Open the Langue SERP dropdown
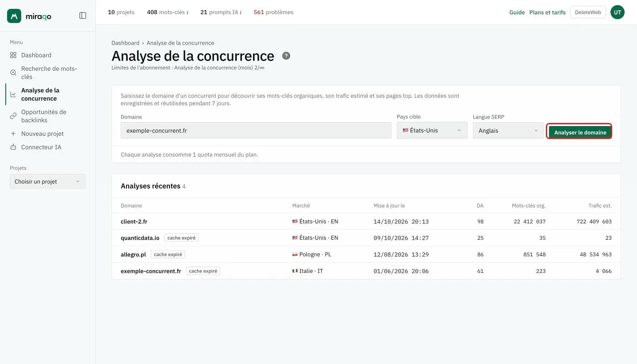Viewport: 637px width, 364px height. [508, 130]
